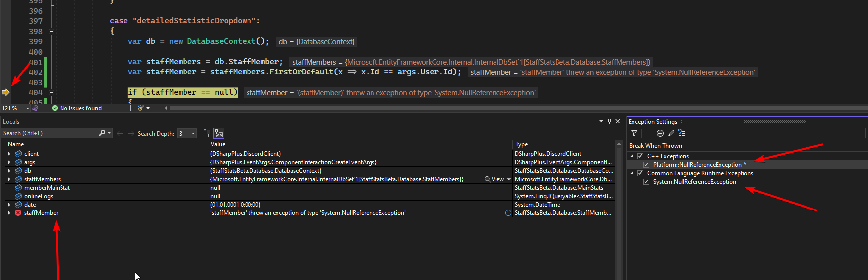Sort by the Type column header

point(563,144)
